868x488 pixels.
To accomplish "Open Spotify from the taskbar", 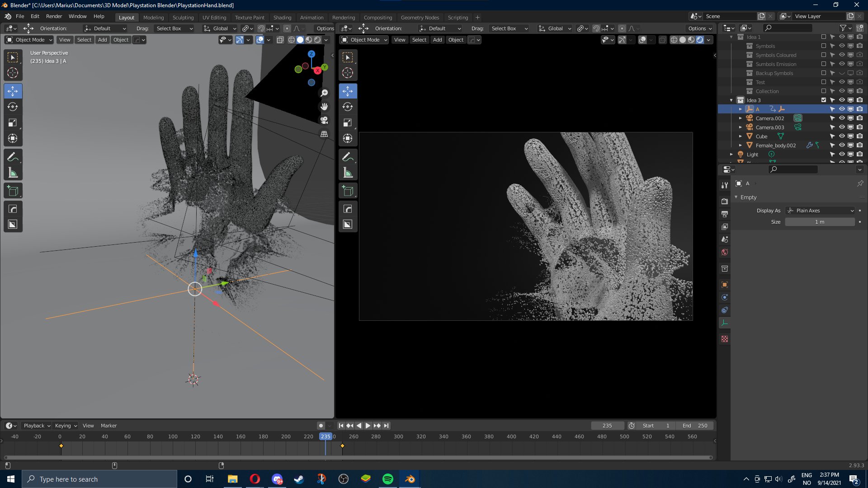I will (x=388, y=479).
